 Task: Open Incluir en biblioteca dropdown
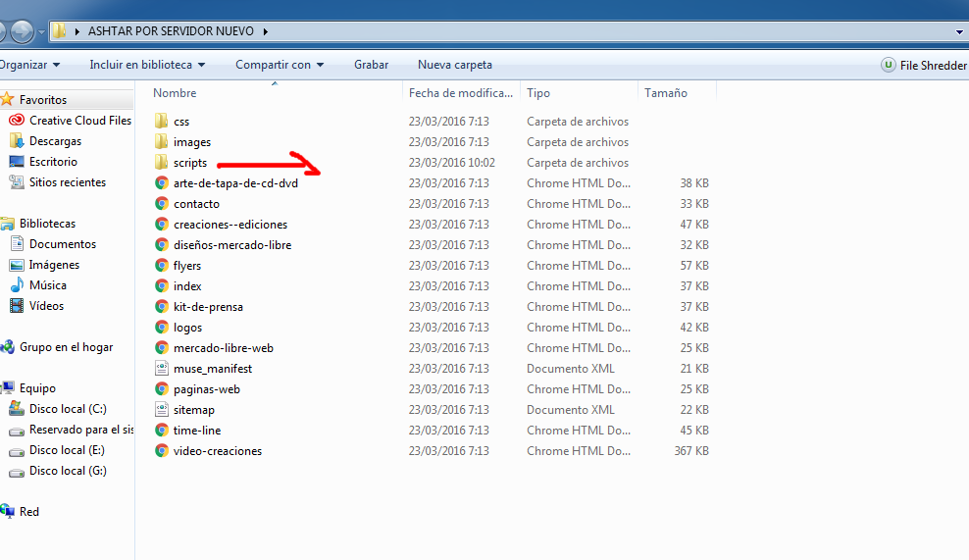147,65
